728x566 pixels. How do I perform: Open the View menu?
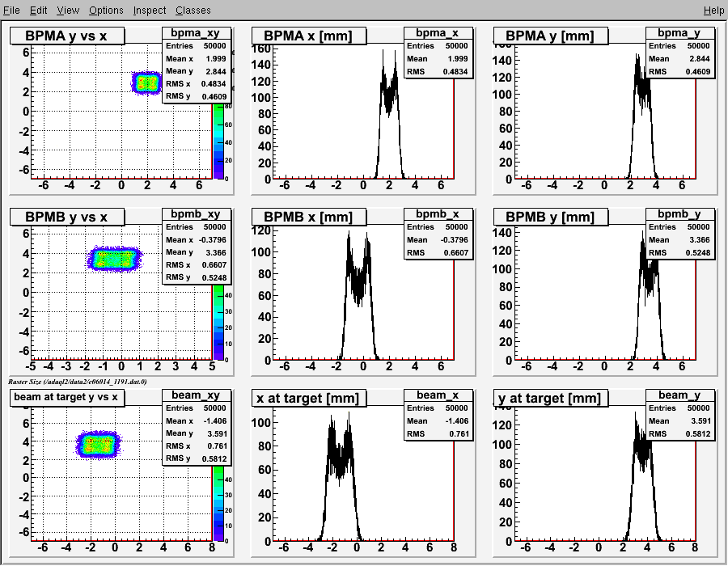click(68, 11)
